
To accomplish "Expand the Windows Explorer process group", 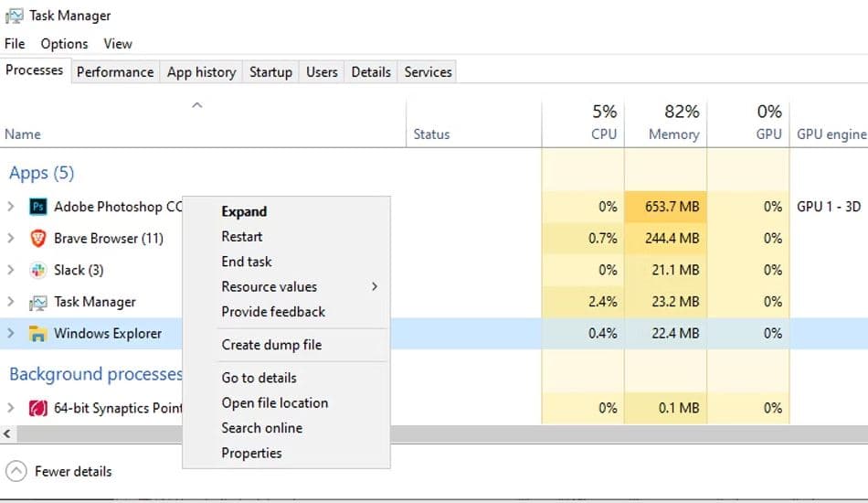I will click(x=11, y=333).
